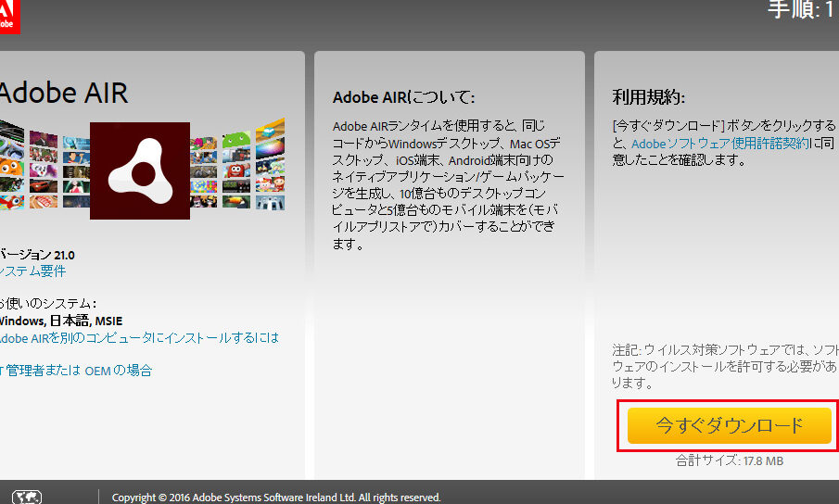Click the Adobe AIR page heading
Screen dimensions: 839x504
63,94
